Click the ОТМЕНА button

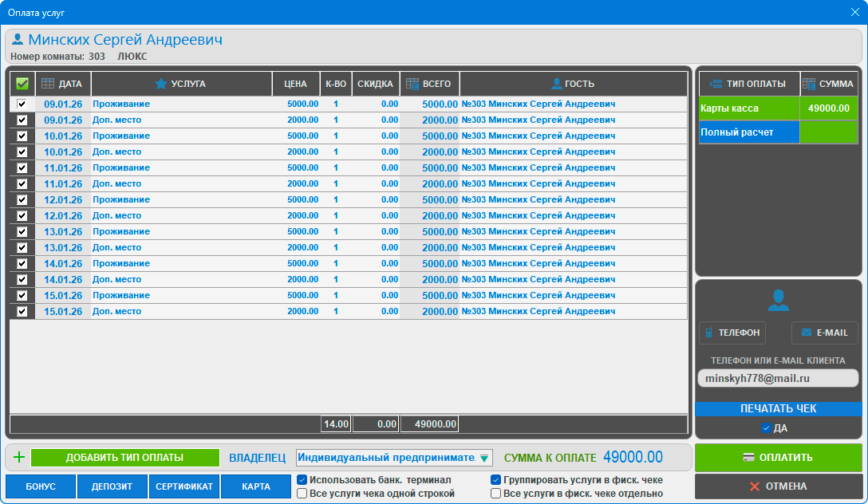(779, 486)
